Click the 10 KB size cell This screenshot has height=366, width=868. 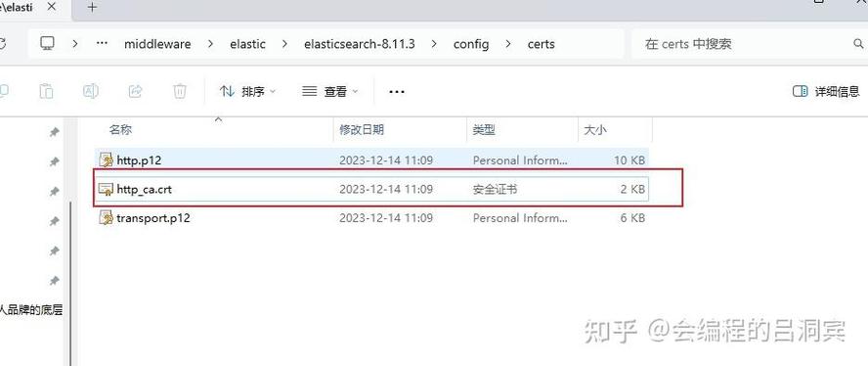(x=629, y=160)
